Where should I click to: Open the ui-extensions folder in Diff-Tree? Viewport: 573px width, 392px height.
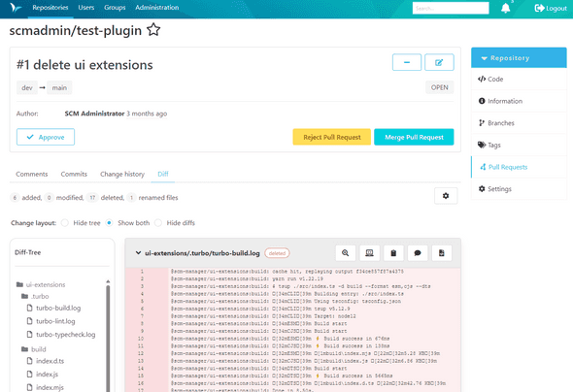pos(41,284)
